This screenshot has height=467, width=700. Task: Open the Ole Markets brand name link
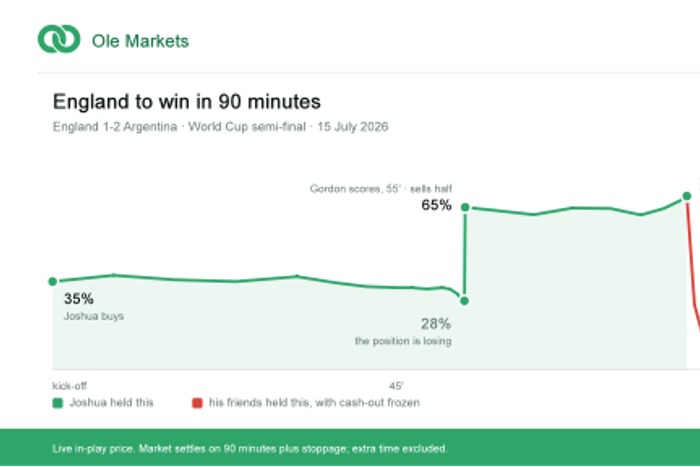pyautogui.click(x=140, y=41)
